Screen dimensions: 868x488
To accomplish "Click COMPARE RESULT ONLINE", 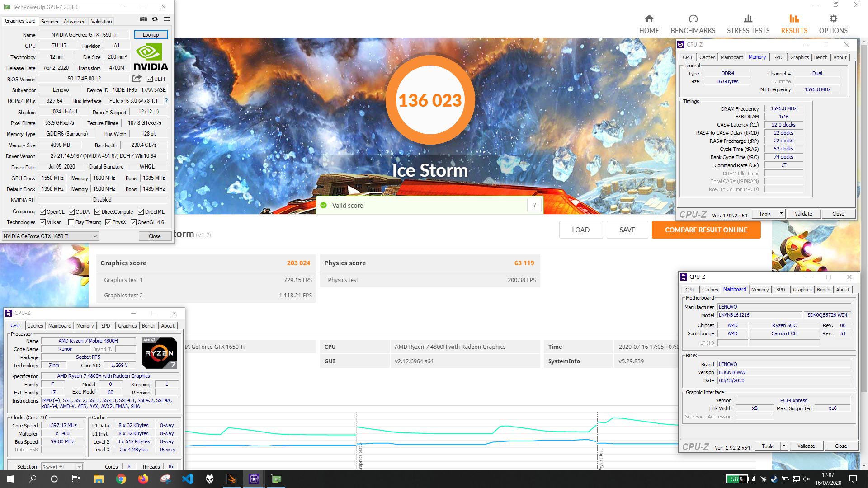I will pyautogui.click(x=706, y=230).
